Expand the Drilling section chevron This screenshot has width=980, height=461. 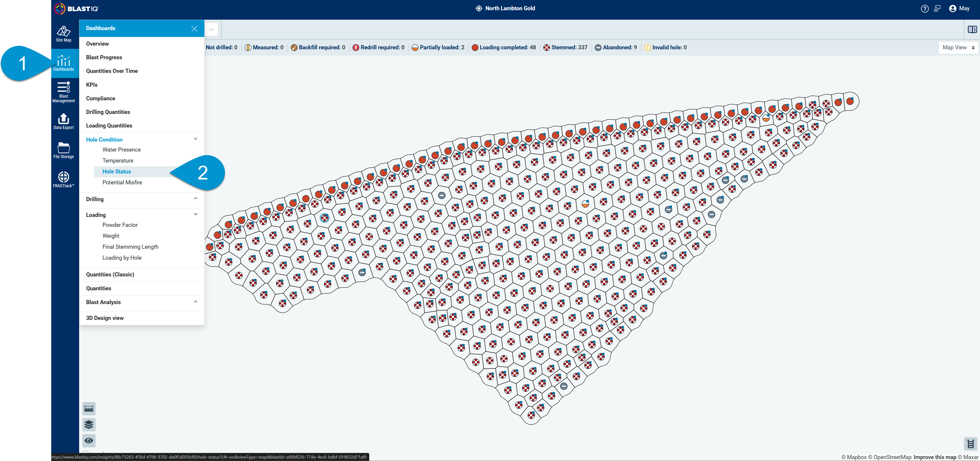coord(196,198)
